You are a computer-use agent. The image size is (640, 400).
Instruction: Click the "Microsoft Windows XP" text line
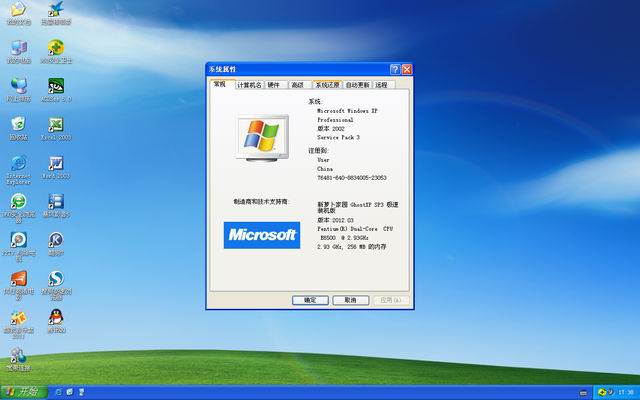(x=347, y=111)
